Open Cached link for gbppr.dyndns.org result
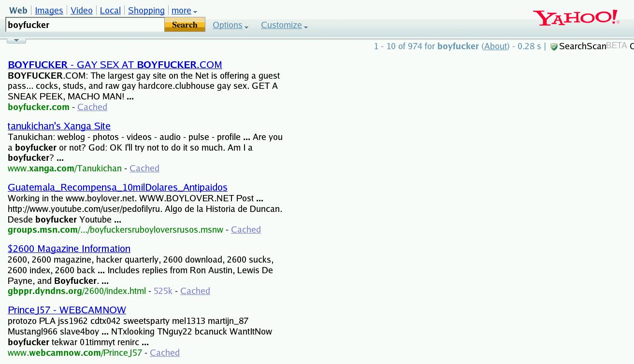The width and height of the screenshot is (634, 364). [195, 291]
